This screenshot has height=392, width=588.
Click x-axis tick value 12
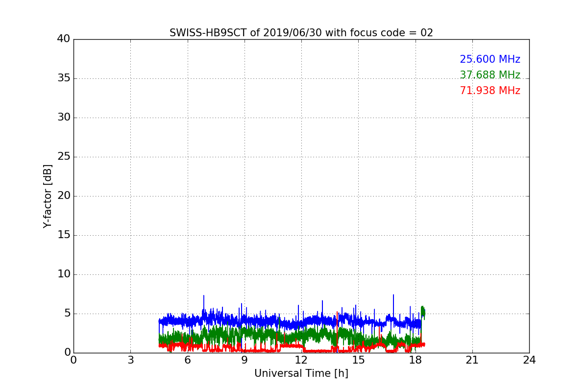301,360
